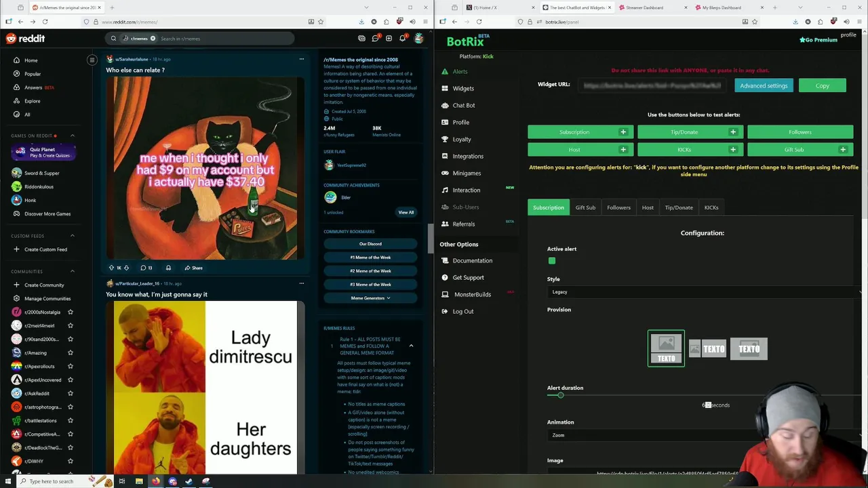The image size is (868, 488).
Task: Open the Reddit advertise icon in header
Action: (x=361, y=39)
